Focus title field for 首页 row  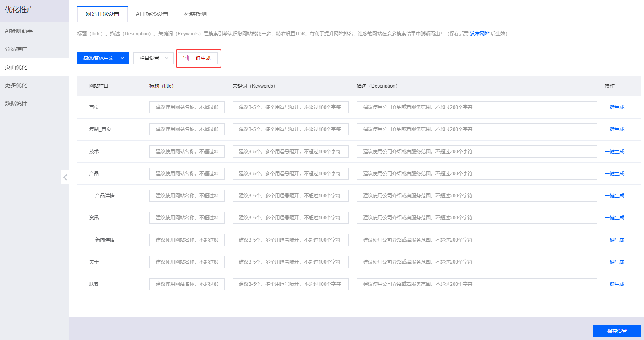click(x=187, y=107)
